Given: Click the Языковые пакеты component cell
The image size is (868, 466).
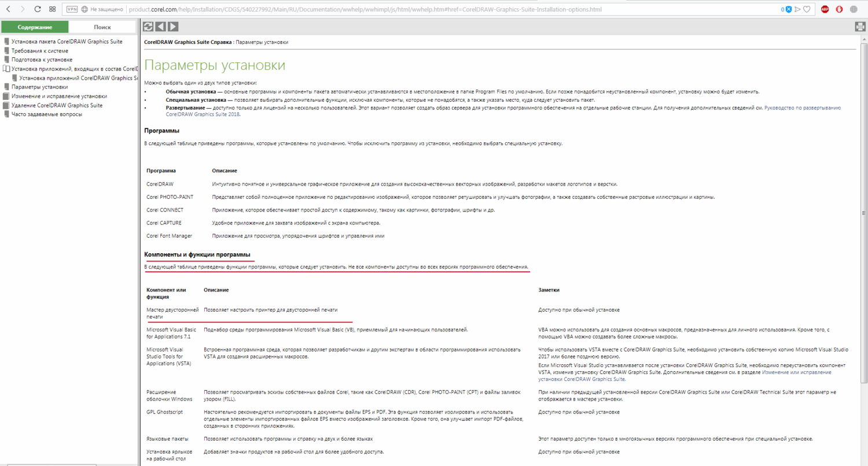Looking at the screenshot, I should (x=167, y=439).
